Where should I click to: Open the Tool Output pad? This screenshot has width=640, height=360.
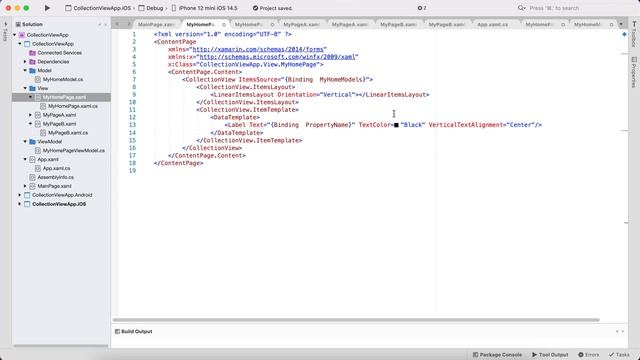tap(550, 355)
